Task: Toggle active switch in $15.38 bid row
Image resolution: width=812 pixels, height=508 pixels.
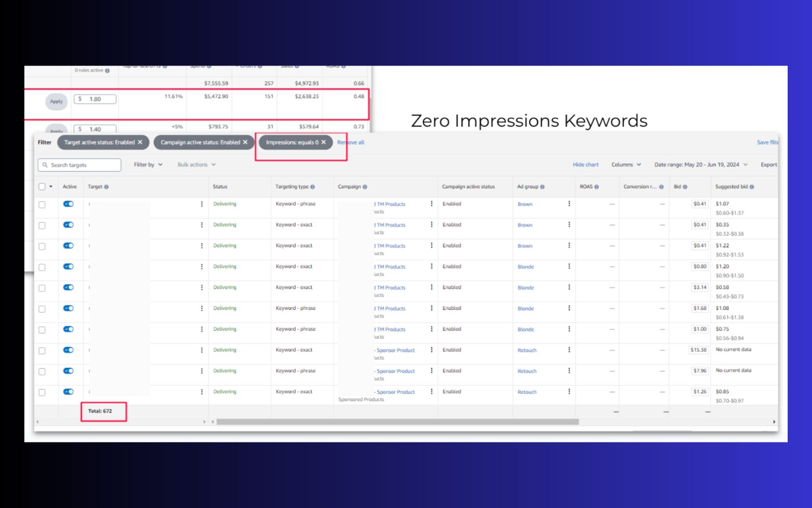Action: pyautogui.click(x=69, y=350)
